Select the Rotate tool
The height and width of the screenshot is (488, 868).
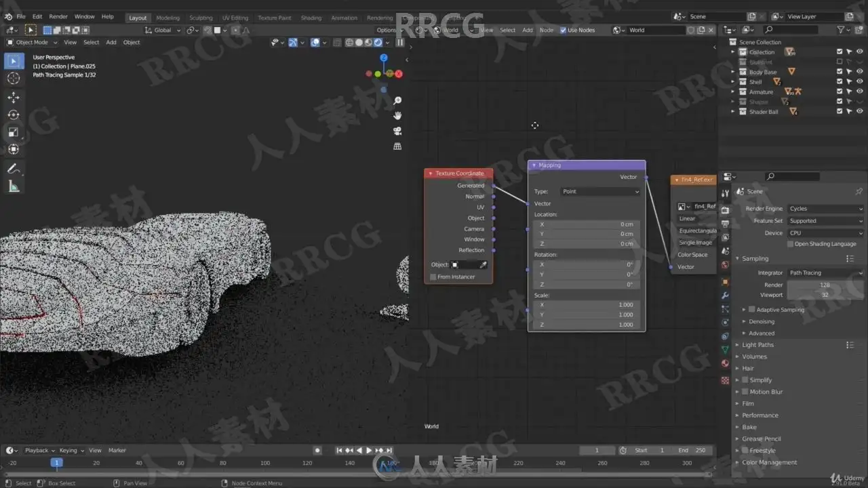click(14, 115)
